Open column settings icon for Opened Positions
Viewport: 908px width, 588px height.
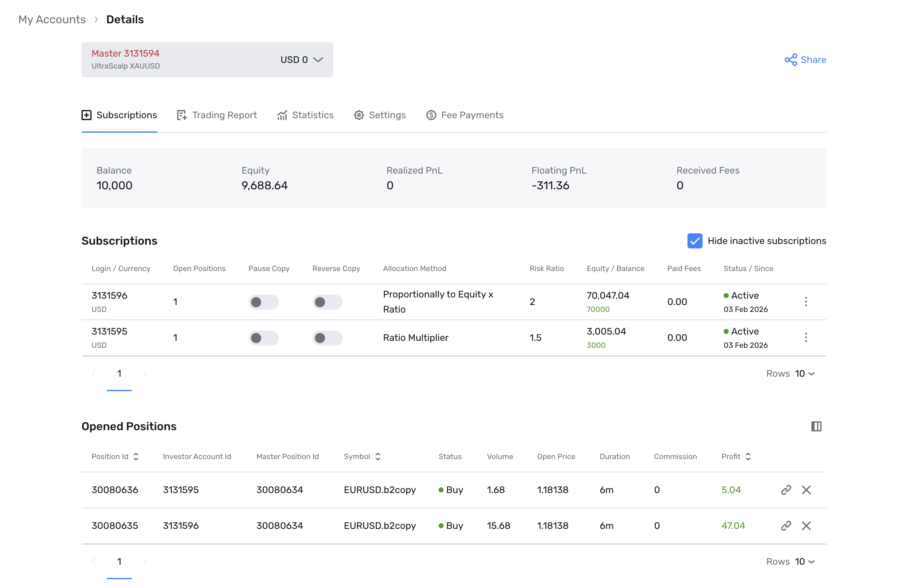(x=816, y=426)
